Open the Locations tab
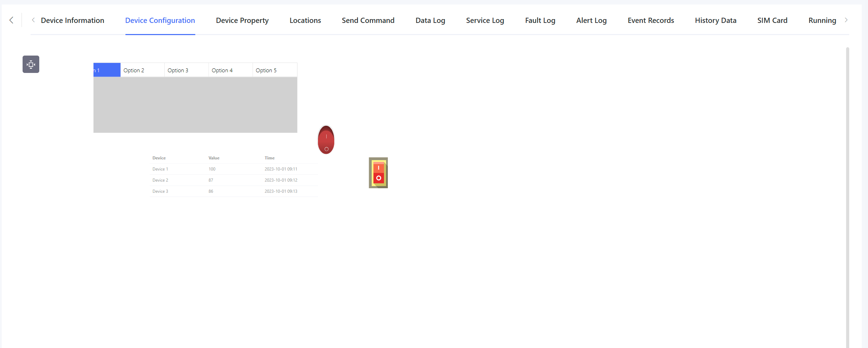 pyautogui.click(x=305, y=20)
